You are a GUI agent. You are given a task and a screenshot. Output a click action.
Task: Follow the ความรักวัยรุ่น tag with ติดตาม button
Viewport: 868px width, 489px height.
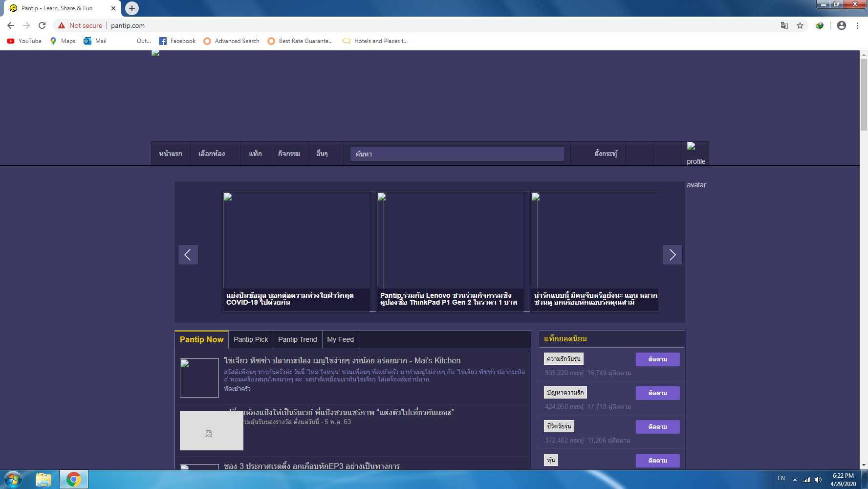tap(657, 359)
